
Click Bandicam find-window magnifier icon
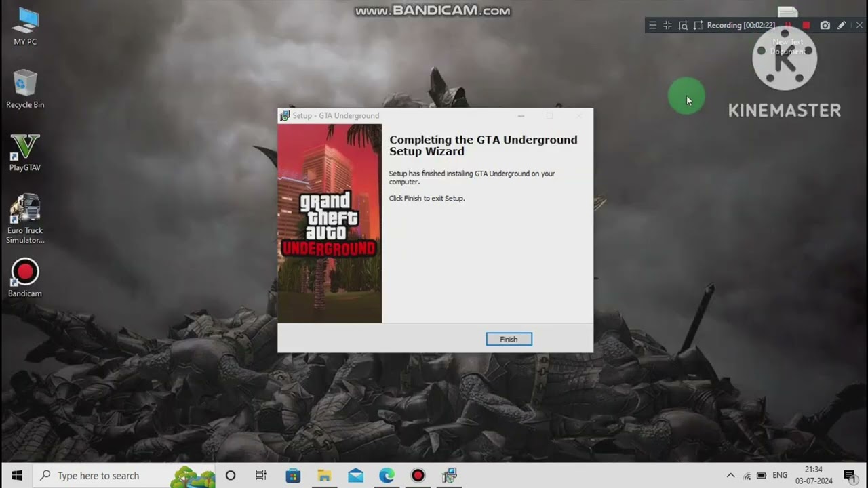coord(683,25)
